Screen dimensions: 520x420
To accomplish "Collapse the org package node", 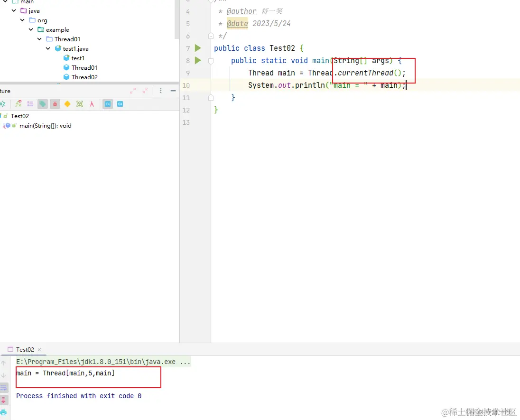I will [x=22, y=20].
